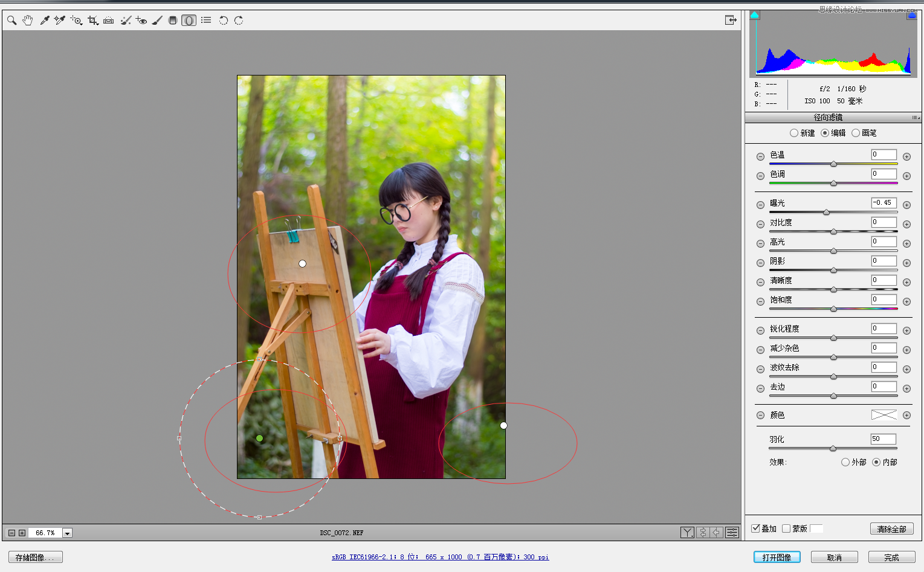
Task: Select the Graduated Filter tool
Action: (x=173, y=21)
